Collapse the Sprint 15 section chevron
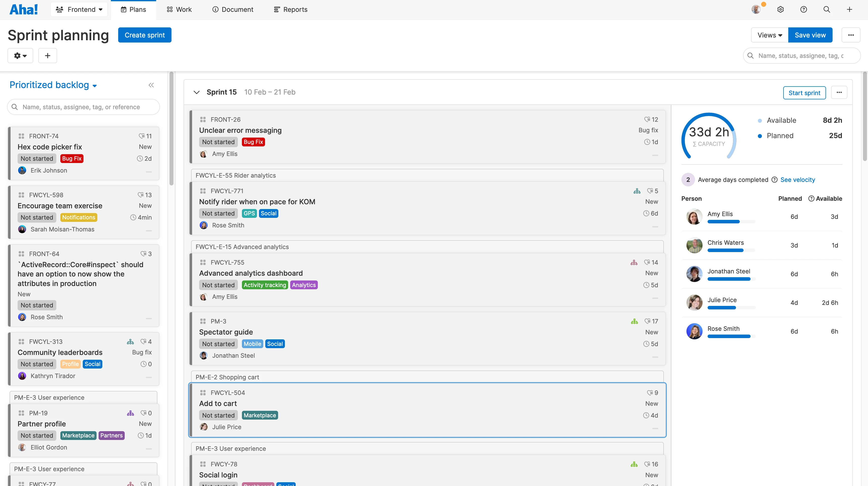The image size is (868, 486). click(196, 92)
